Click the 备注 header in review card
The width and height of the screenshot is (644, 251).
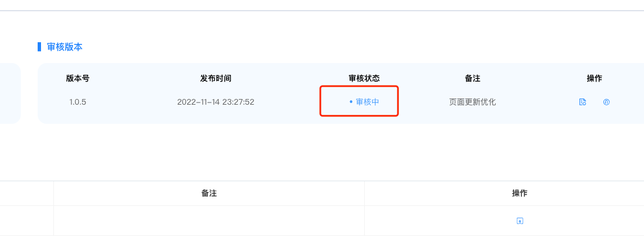pos(473,79)
